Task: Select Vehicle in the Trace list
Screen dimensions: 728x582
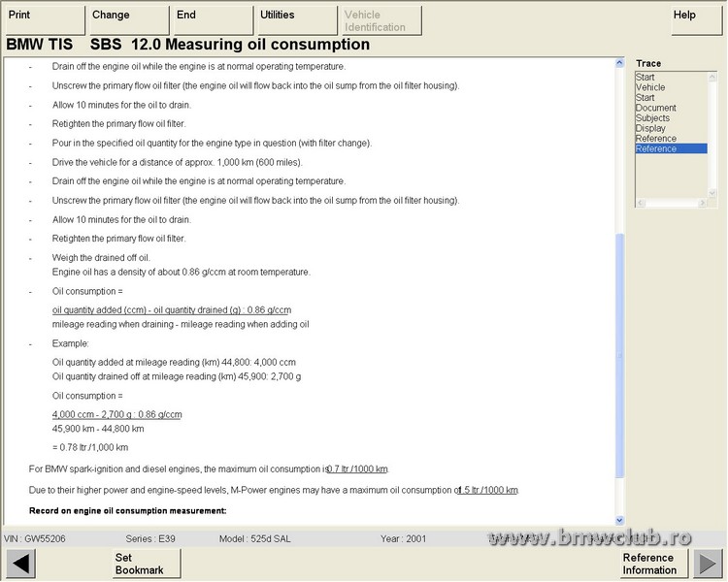Action: [x=650, y=87]
